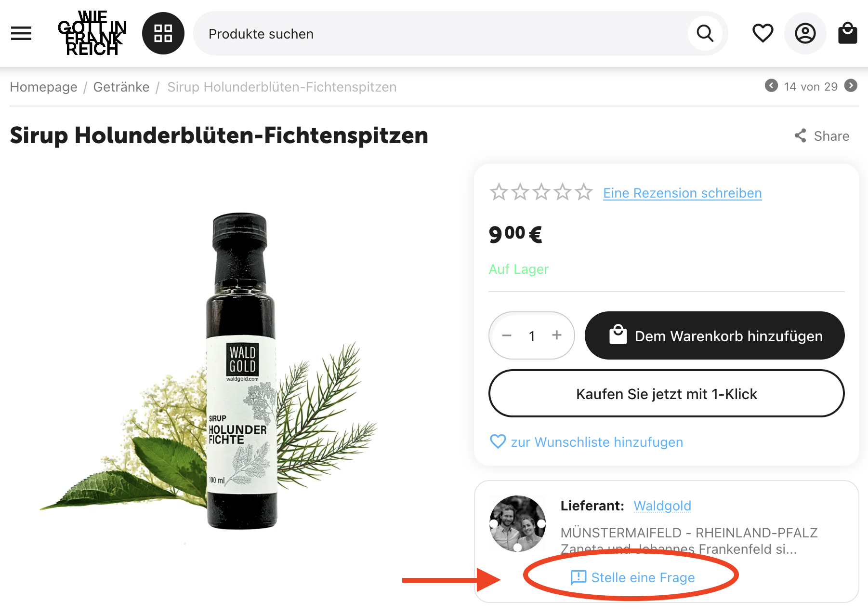Screen dimensions: 868x615
Task: Go to previous product arrow
Action: tap(771, 86)
